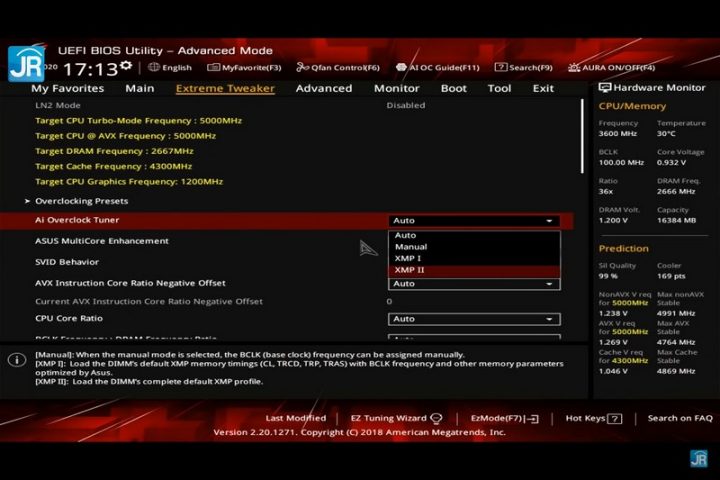Screen dimensions: 720x480
Task: Click Last Modified button
Action: (296, 418)
